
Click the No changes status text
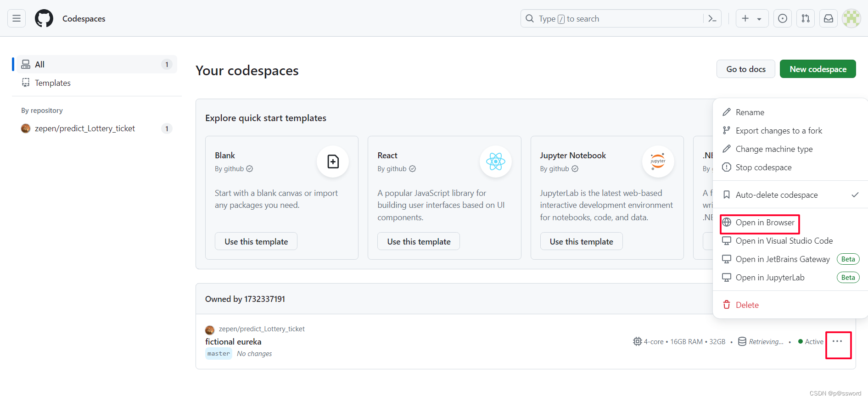pyautogui.click(x=254, y=354)
